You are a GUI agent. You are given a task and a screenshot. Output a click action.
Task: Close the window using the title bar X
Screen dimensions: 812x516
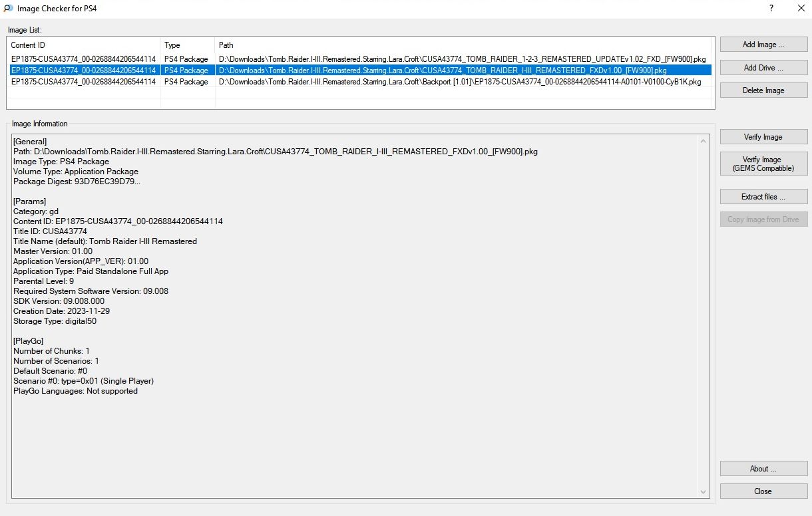tap(801, 9)
